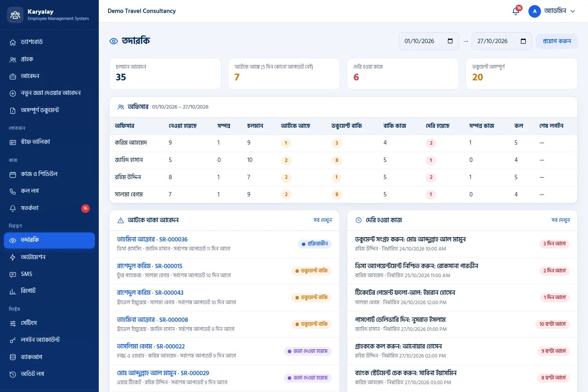
Task: Go to the রিপোর্ট menu item
Action: click(x=49, y=291)
